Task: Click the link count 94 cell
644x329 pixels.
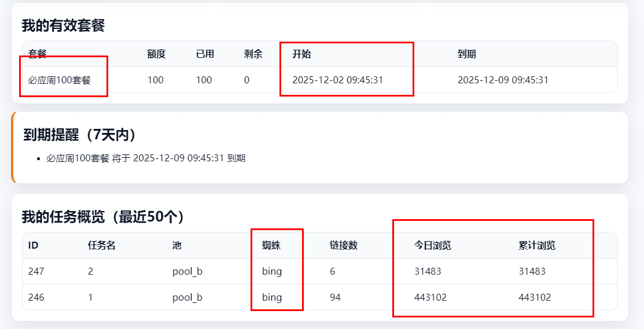Action: [335, 297]
